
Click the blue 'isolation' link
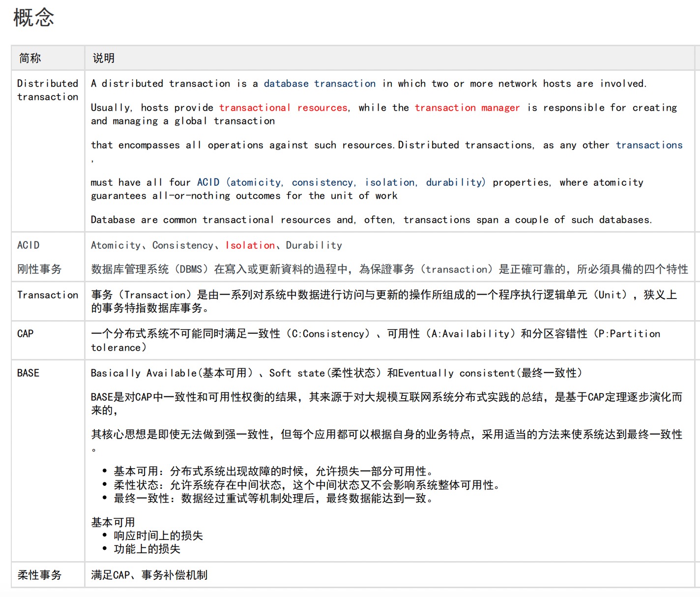pyautogui.click(x=390, y=182)
